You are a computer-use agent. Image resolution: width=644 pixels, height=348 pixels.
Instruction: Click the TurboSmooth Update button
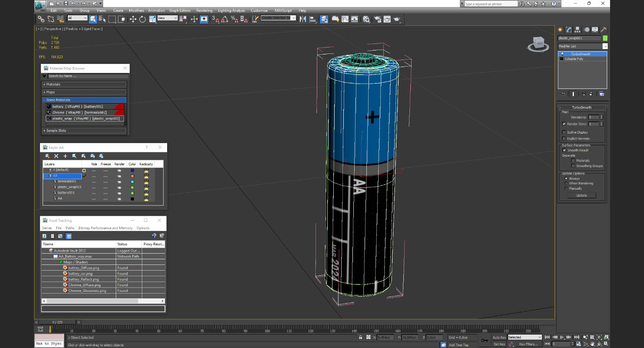coord(581,195)
